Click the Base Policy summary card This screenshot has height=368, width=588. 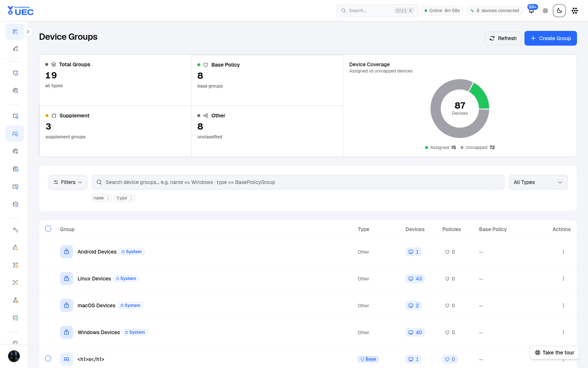(267, 80)
